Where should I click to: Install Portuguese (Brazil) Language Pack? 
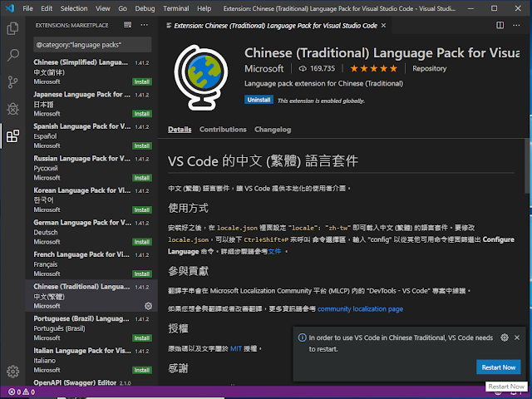[142, 338]
